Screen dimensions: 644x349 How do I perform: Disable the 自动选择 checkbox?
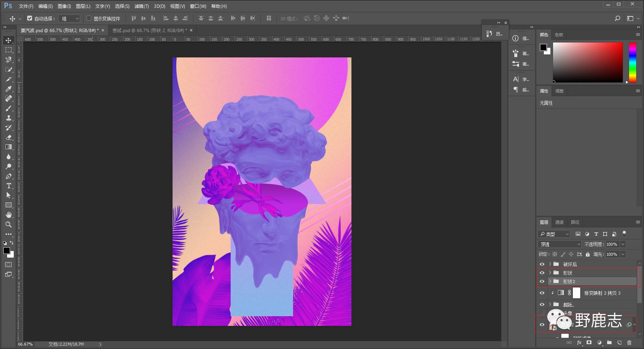(30, 18)
